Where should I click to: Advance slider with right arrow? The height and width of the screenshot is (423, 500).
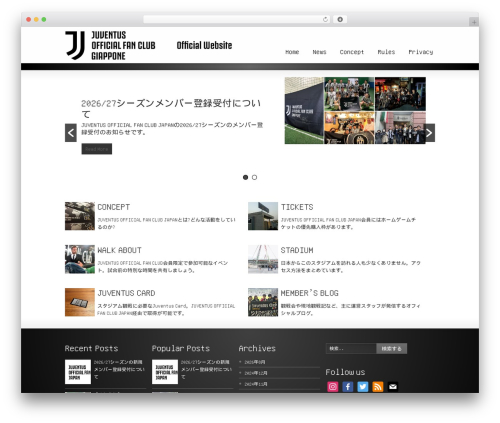coord(429,133)
